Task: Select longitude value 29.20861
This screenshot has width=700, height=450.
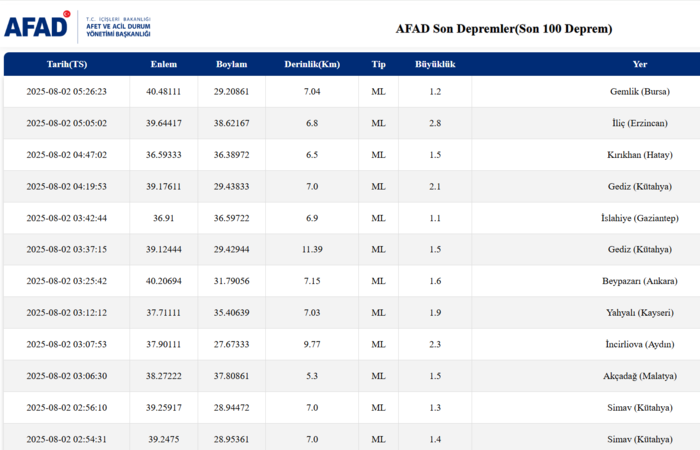Action: [231, 92]
